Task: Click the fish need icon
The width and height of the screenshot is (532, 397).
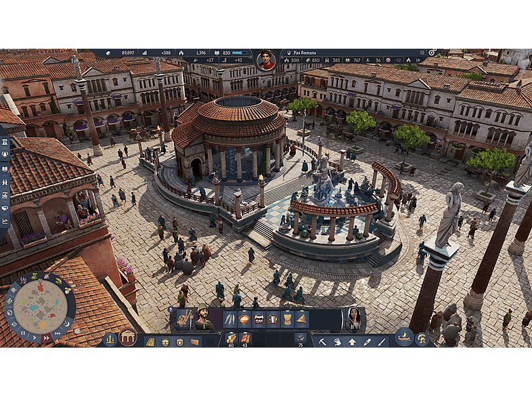Action: (229, 319)
